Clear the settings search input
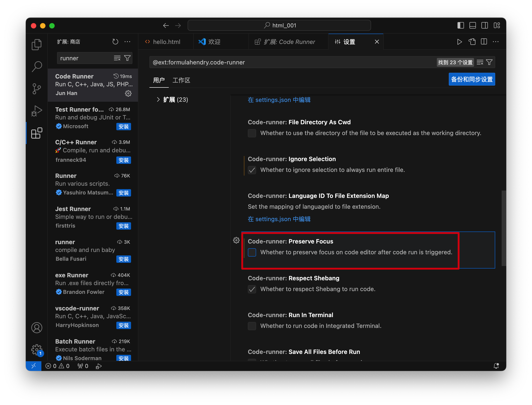Viewport: 532px width, 405px height. click(x=480, y=62)
